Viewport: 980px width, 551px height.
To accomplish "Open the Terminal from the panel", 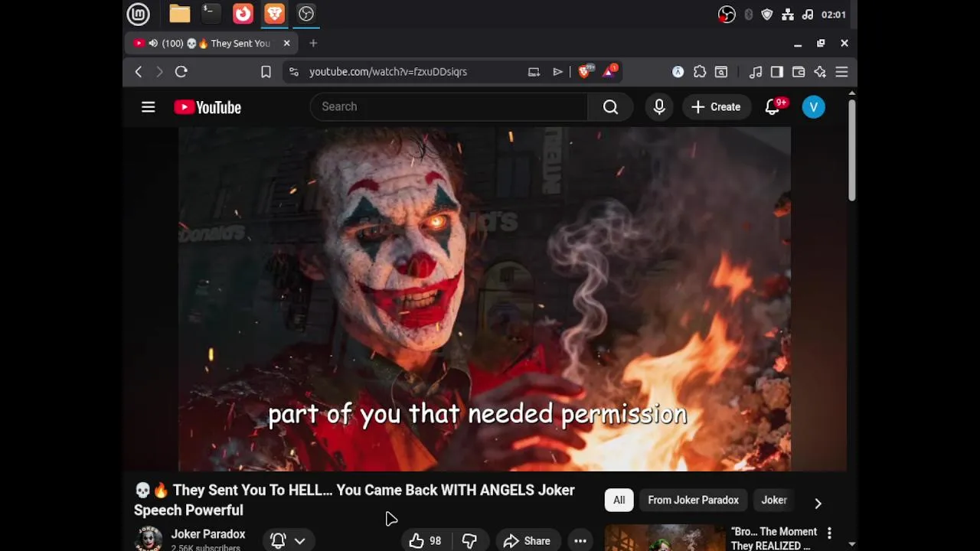I will (211, 14).
